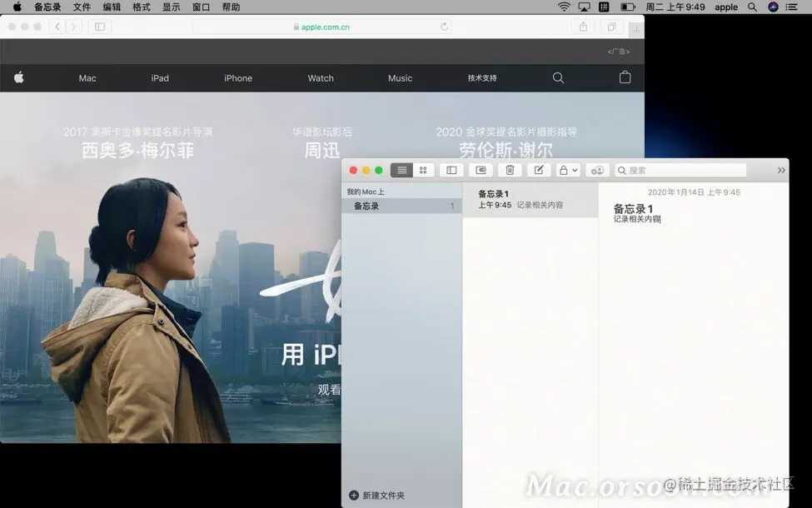Open the 显示 menu
This screenshot has width=812, height=508.
tap(172, 7)
